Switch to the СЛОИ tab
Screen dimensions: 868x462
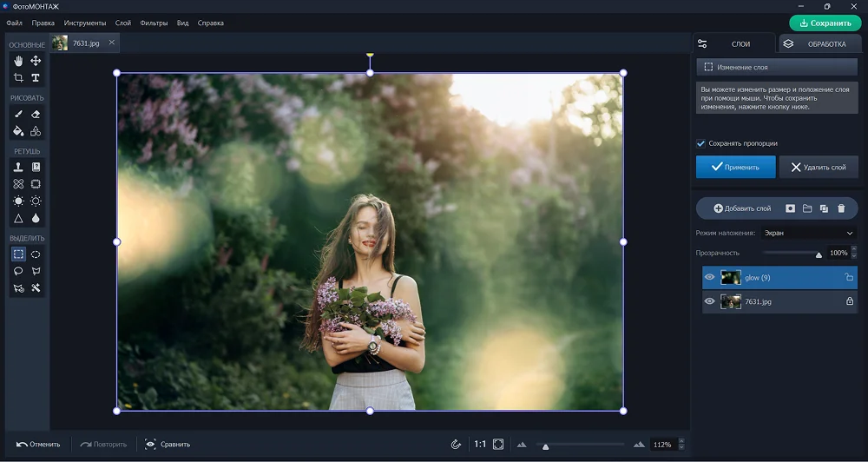click(733, 43)
